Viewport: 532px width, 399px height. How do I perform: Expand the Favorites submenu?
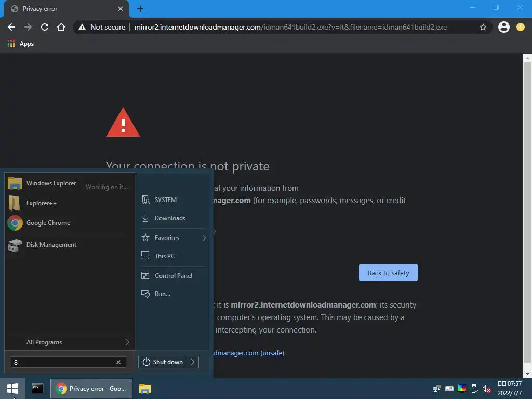pos(173,238)
